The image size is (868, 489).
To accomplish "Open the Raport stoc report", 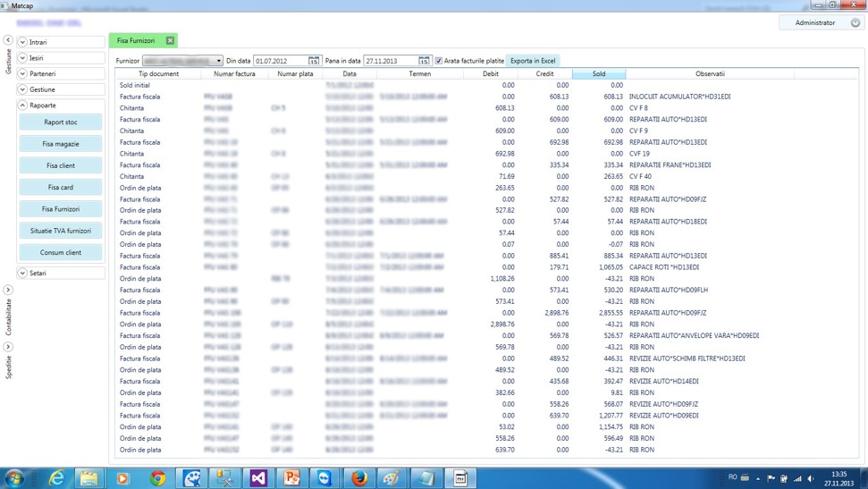I will point(61,122).
